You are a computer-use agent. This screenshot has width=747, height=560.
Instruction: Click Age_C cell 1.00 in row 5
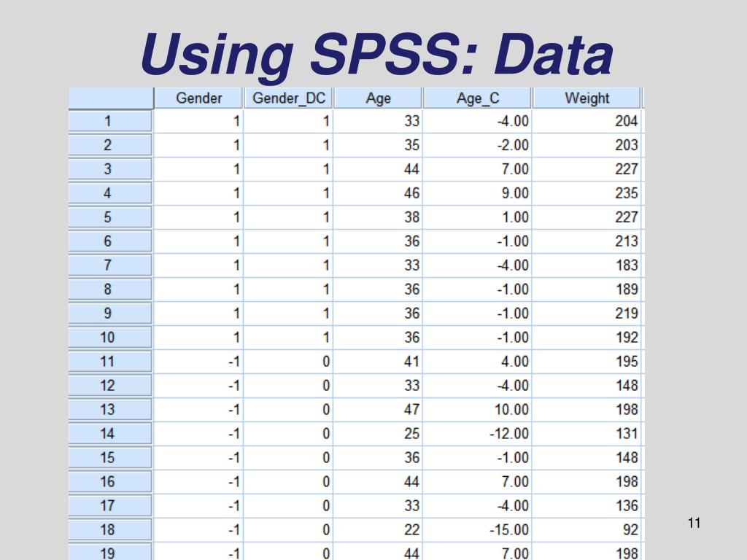(x=477, y=217)
